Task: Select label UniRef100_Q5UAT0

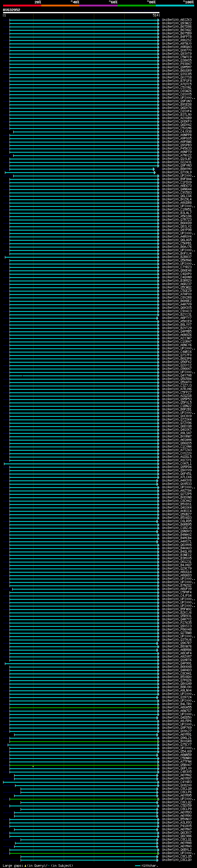Action: click(x=177, y=382)
